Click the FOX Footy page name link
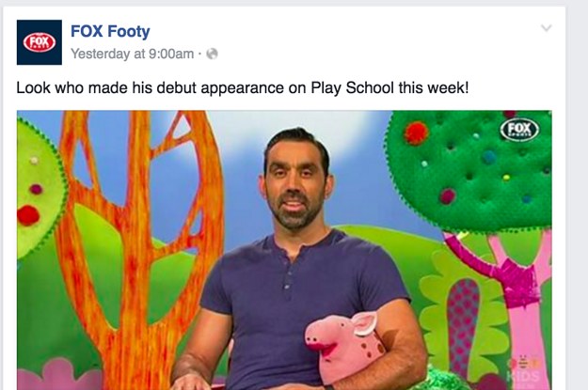The image size is (588, 390). coord(110,31)
